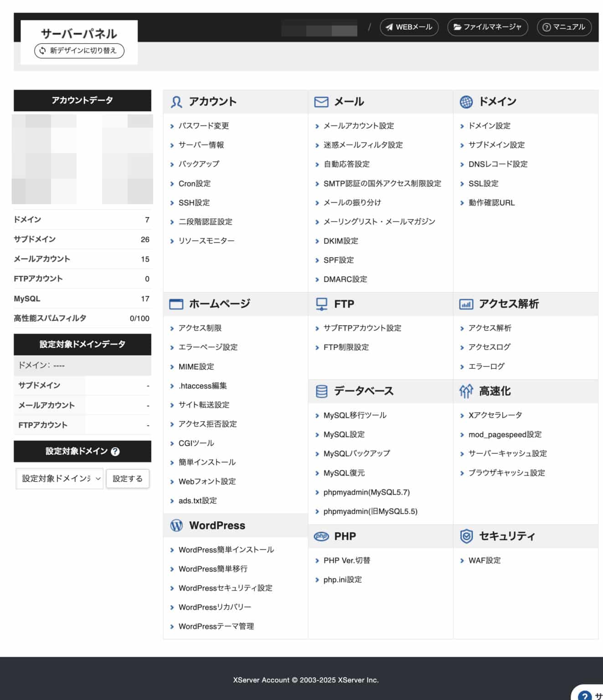Screen dimensions: 603x700
Task: Click the WordPress logo icon
Action: click(176, 525)
